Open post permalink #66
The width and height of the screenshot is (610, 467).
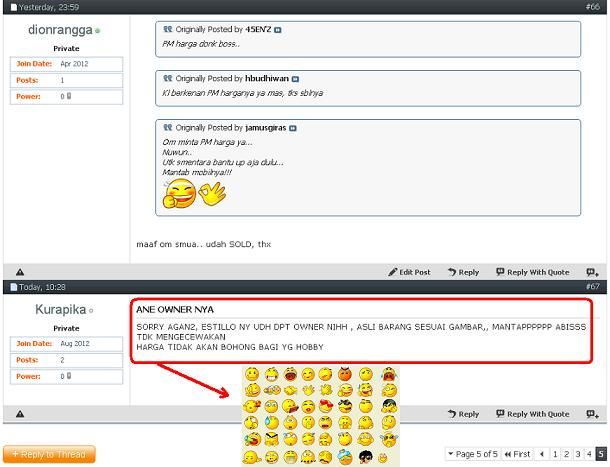coord(592,7)
